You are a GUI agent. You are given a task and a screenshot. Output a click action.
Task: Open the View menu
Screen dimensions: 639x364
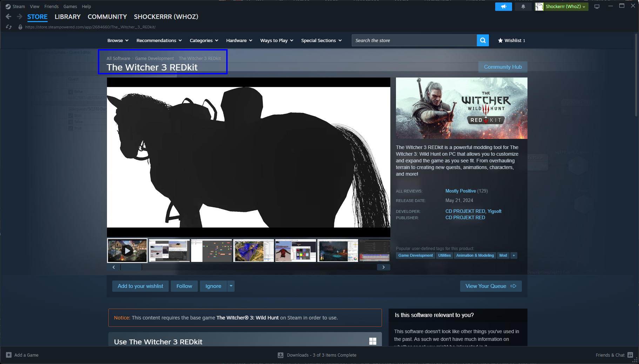click(34, 7)
